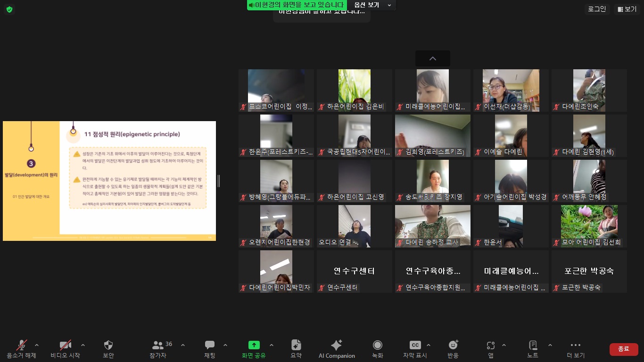Open 노트 notes icon
This screenshot has height=362, width=644.
533,345
